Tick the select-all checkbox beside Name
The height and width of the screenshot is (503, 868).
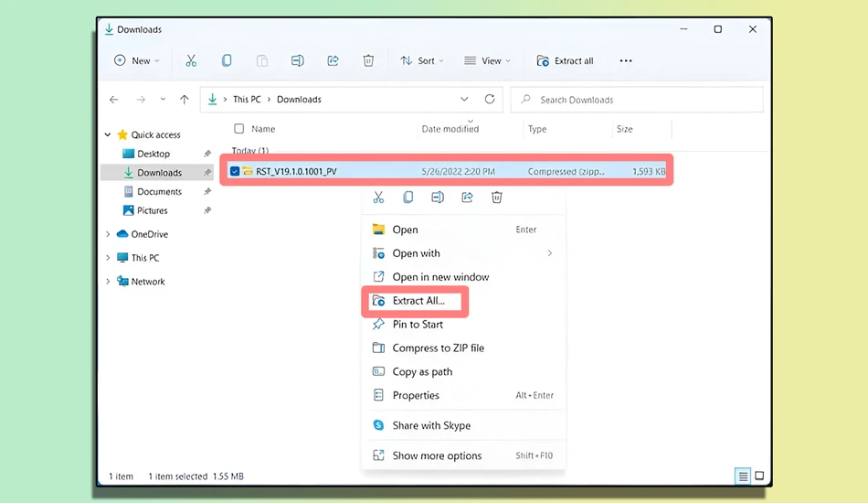[238, 129]
